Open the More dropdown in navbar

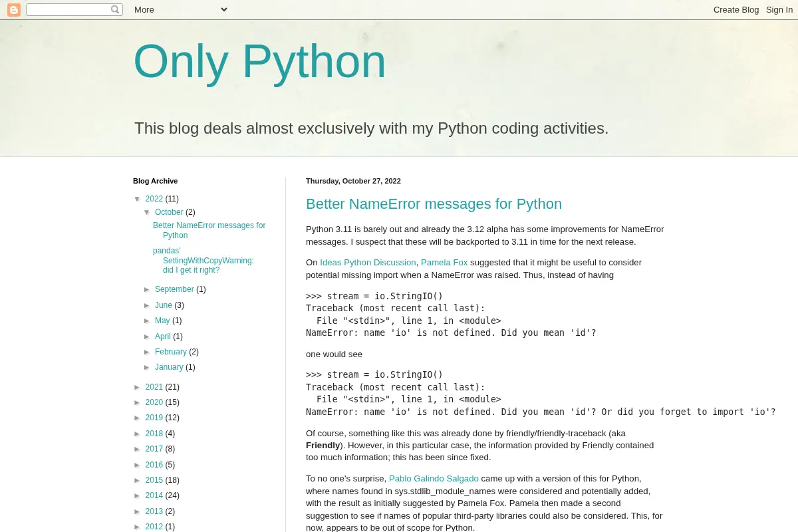[181, 9]
